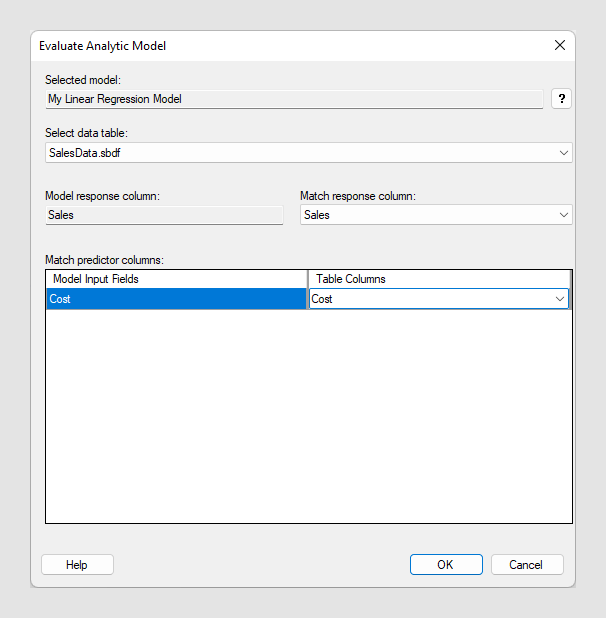Click the Model response column Sales field

(164, 215)
